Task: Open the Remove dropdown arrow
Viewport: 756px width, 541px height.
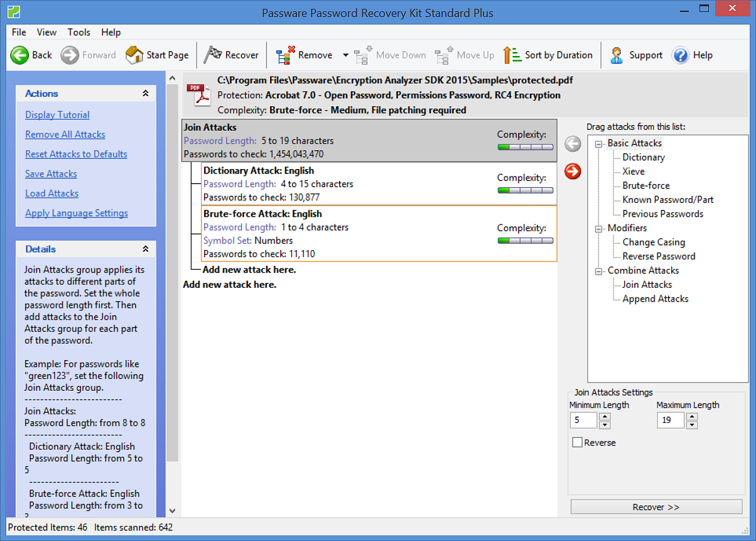Action: 345,55
